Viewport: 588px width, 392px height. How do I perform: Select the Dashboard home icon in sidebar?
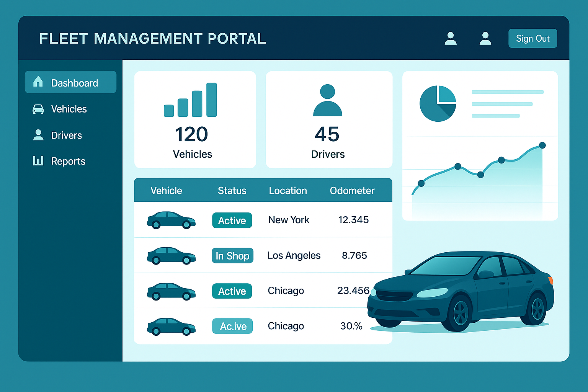pos(38,82)
